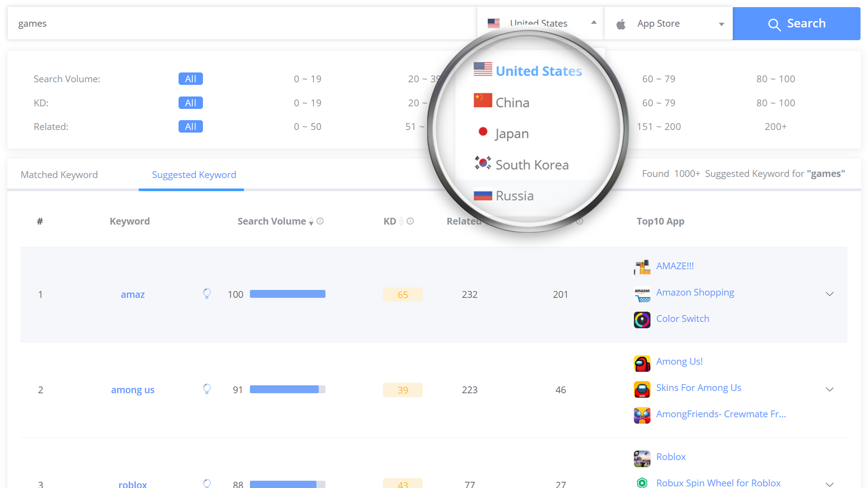Click the roblox search volume bar
The height and width of the screenshot is (488, 868).
coord(288,484)
